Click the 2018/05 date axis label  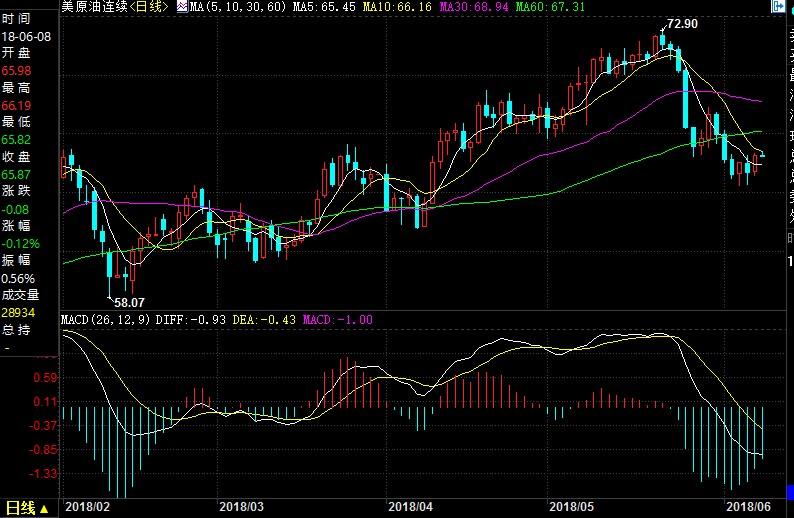pyautogui.click(x=571, y=506)
